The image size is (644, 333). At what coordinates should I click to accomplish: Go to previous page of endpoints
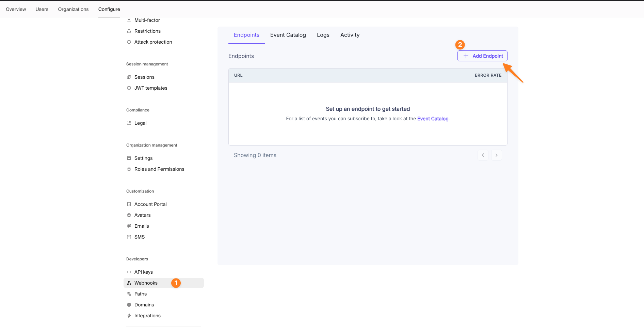pos(483,155)
